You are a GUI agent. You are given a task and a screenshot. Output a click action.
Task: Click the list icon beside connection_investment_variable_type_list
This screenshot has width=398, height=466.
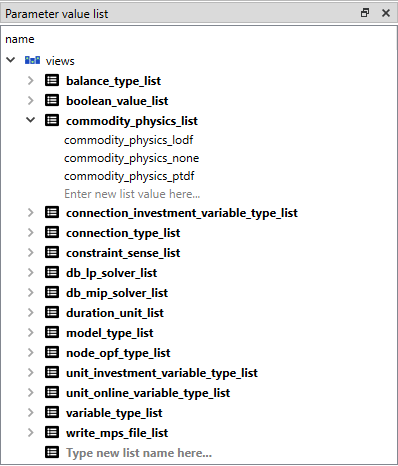point(52,212)
